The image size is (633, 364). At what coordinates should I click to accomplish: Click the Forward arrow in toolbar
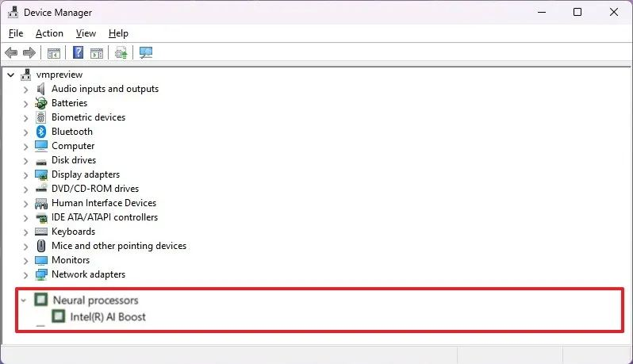pyautogui.click(x=29, y=53)
